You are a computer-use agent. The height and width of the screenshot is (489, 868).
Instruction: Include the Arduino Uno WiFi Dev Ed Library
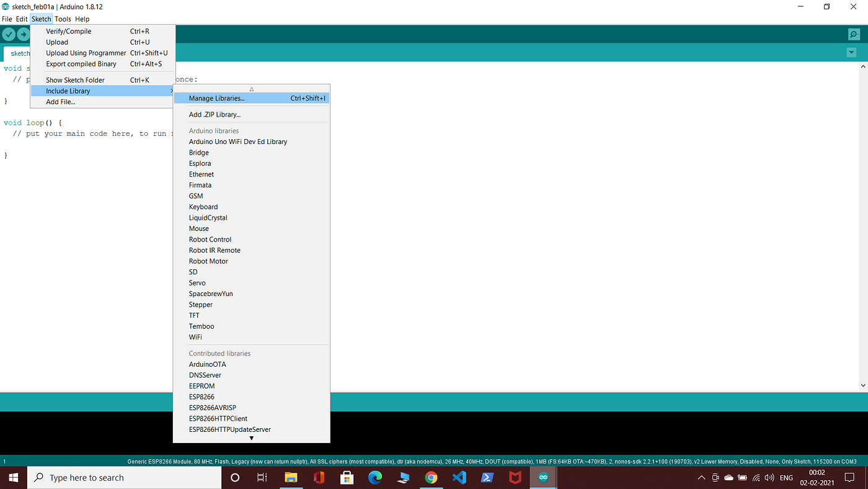tap(251, 141)
